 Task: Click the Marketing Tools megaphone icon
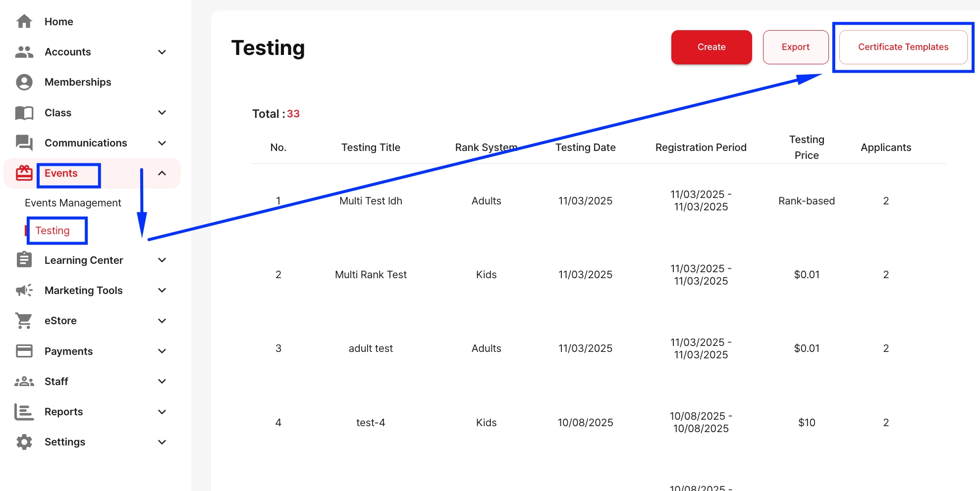pos(24,291)
